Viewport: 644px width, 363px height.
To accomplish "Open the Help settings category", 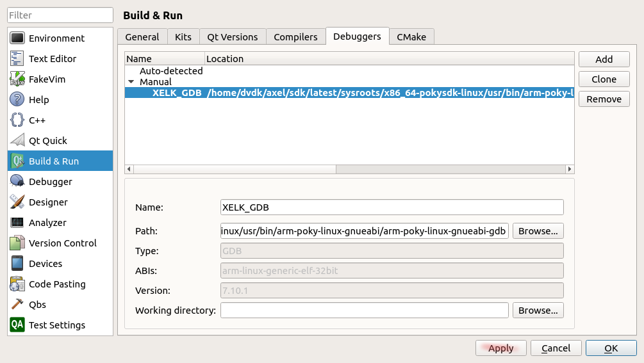I will pos(38,100).
